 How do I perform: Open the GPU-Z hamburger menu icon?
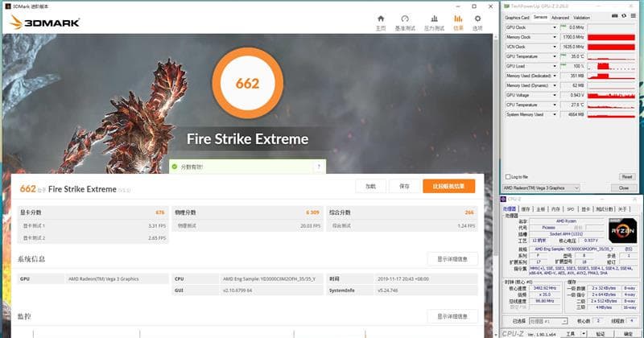point(633,16)
